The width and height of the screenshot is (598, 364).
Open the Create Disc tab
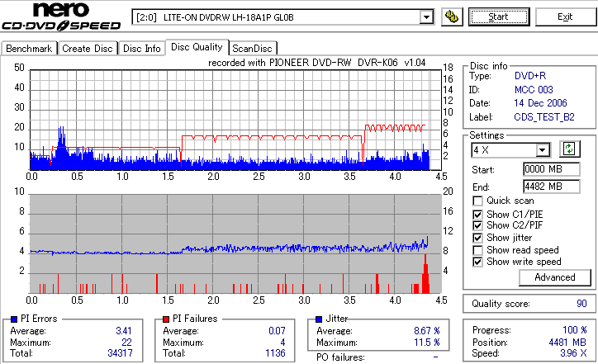(88, 49)
